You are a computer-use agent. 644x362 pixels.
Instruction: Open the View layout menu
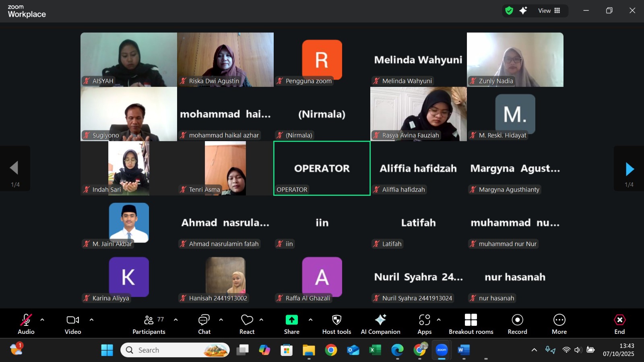(x=549, y=11)
